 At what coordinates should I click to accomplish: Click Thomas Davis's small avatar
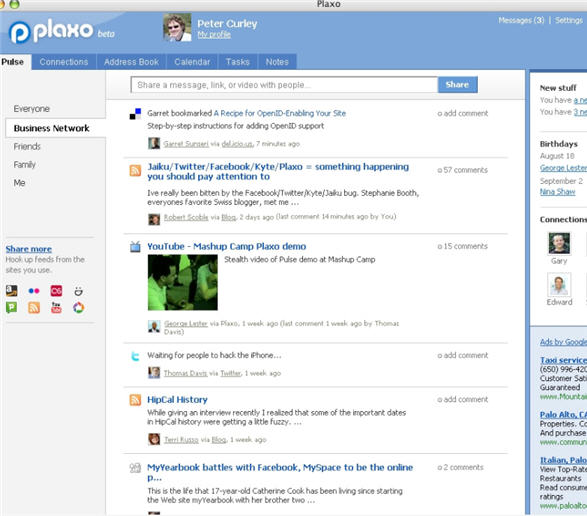tap(154, 373)
